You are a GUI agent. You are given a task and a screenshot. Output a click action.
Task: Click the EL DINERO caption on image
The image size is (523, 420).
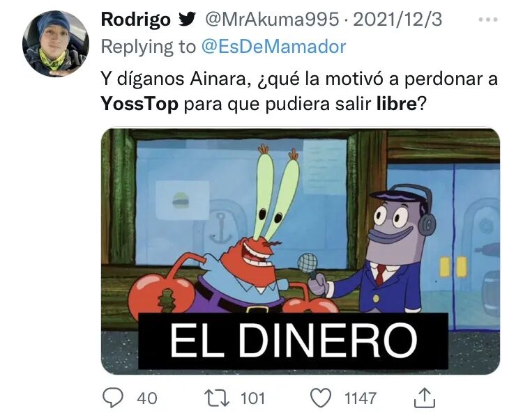tap(293, 341)
